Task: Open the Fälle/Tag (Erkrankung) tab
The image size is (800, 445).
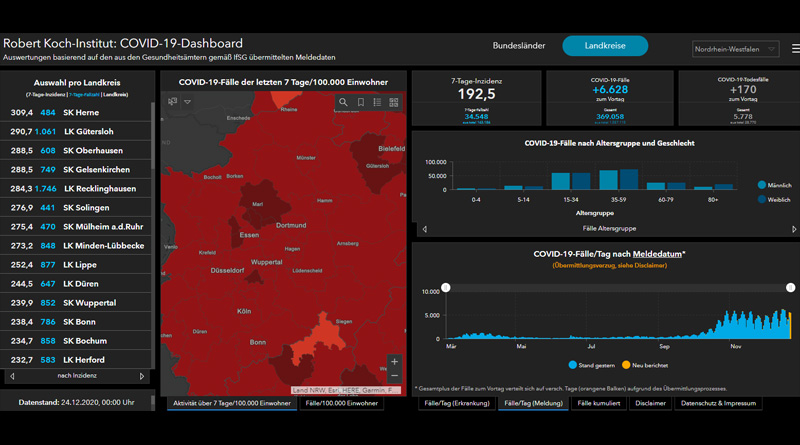Action: pos(457,403)
